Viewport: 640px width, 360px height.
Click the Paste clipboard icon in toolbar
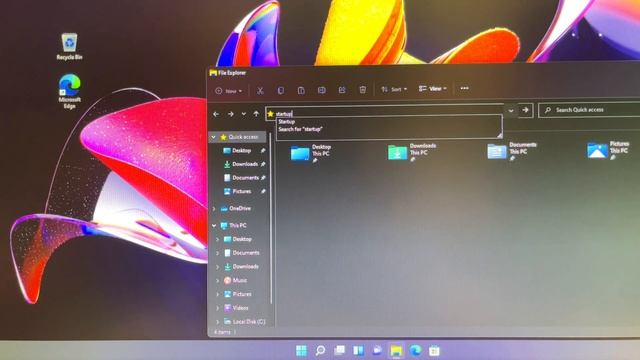click(301, 91)
